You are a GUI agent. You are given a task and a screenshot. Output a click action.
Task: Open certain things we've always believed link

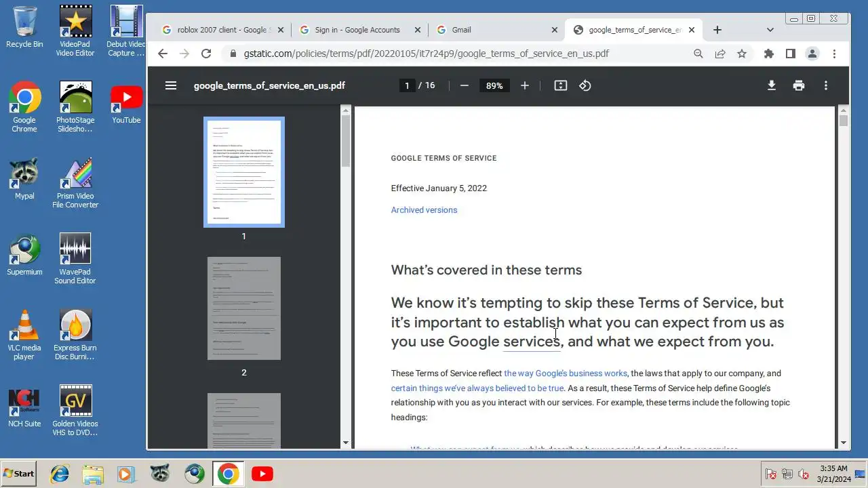click(477, 388)
